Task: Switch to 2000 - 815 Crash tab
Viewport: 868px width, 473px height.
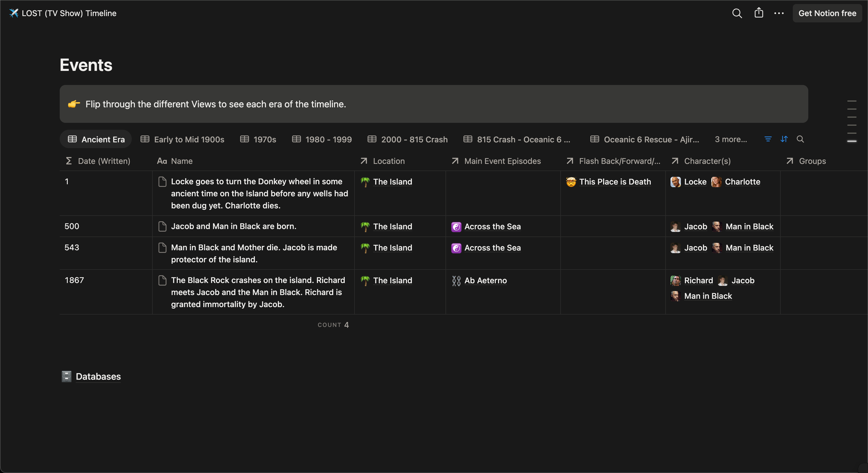Action: click(x=408, y=139)
